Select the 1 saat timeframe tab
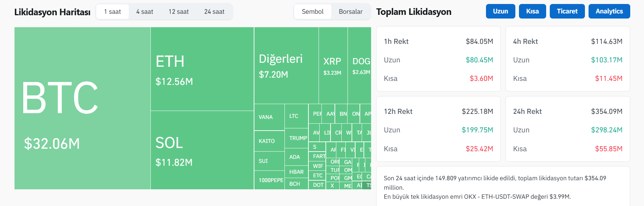The height and width of the screenshot is (206, 644). pyautogui.click(x=112, y=12)
